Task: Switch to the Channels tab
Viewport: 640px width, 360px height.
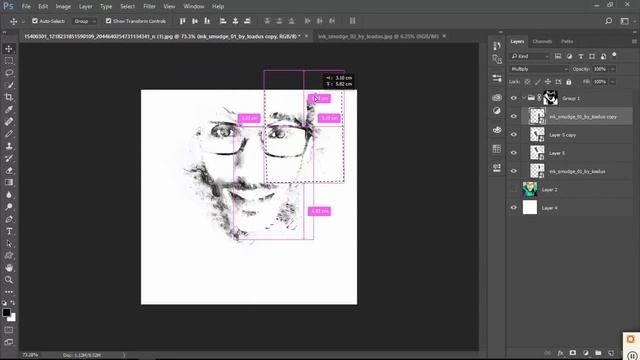Action: 542,41
